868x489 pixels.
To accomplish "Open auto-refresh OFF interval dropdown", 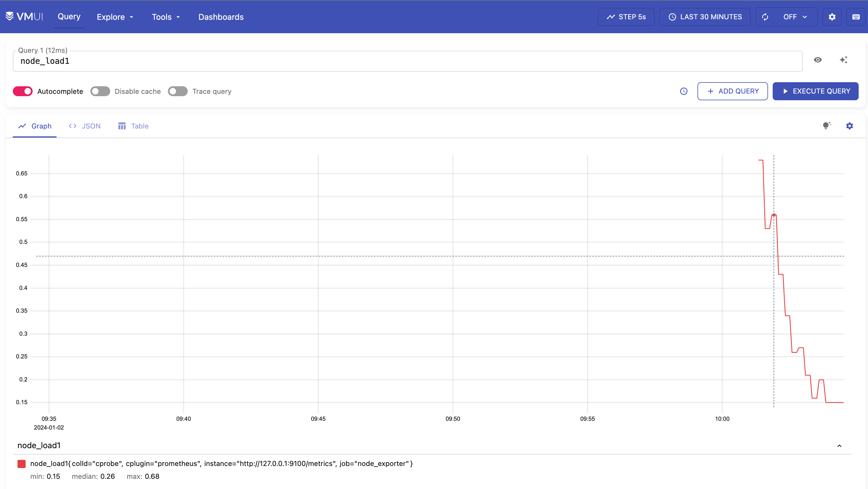I will click(x=795, y=17).
